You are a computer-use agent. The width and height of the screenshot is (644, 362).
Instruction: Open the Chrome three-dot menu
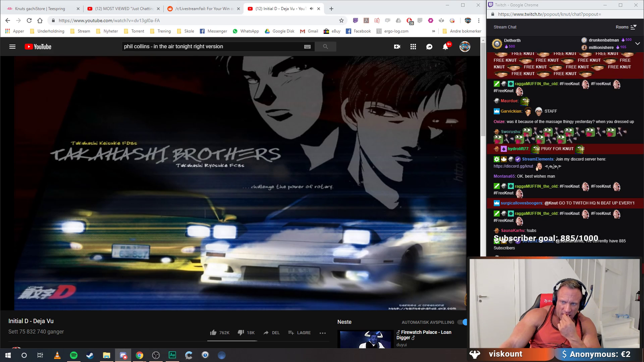(x=479, y=21)
